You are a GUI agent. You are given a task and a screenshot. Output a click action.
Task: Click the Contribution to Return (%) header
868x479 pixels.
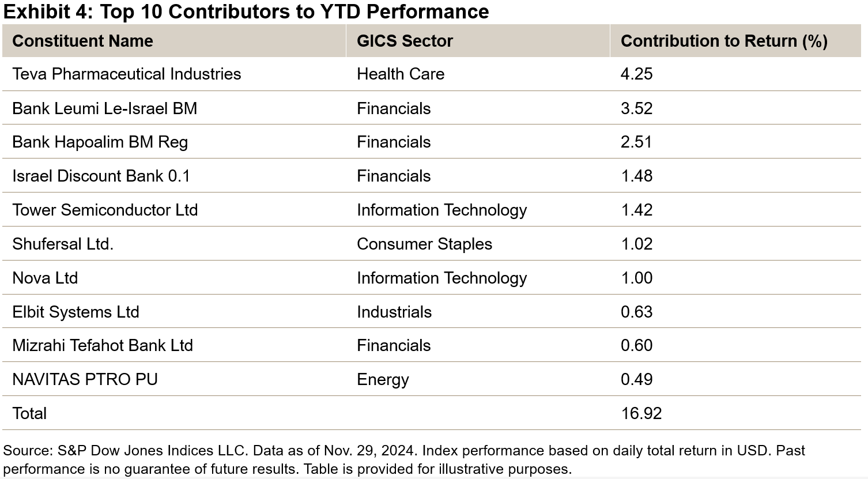click(x=723, y=41)
